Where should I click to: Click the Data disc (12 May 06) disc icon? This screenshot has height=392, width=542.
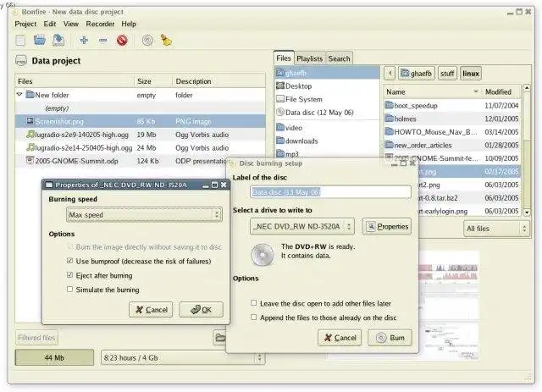280,112
